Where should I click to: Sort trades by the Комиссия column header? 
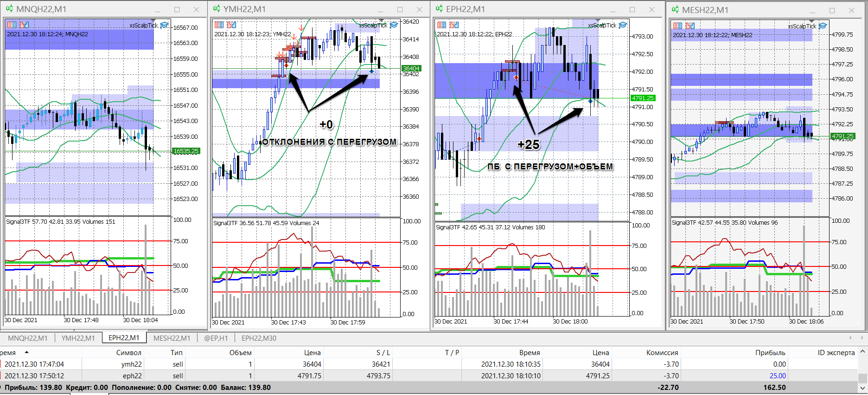coord(662,353)
